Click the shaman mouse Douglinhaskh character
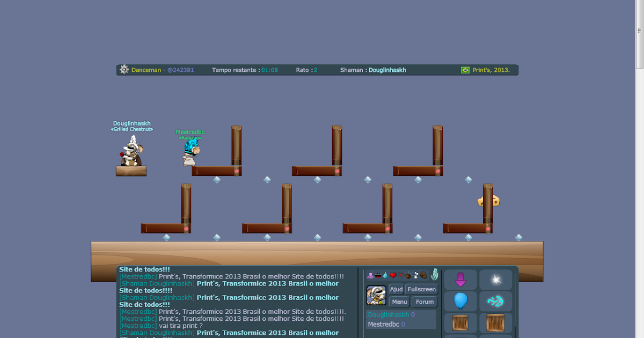The image size is (644, 338). coord(131,151)
